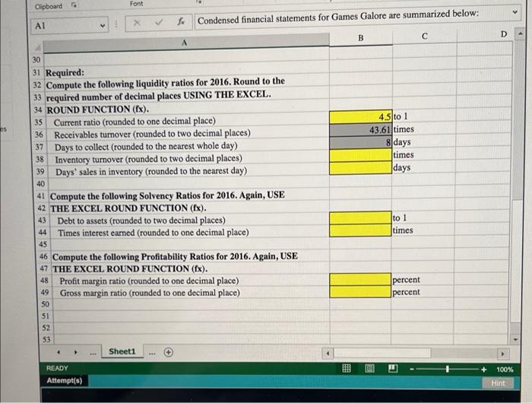The height and width of the screenshot is (403, 532).
Task: Add a new sheet with plus icon
Action: [168, 352]
